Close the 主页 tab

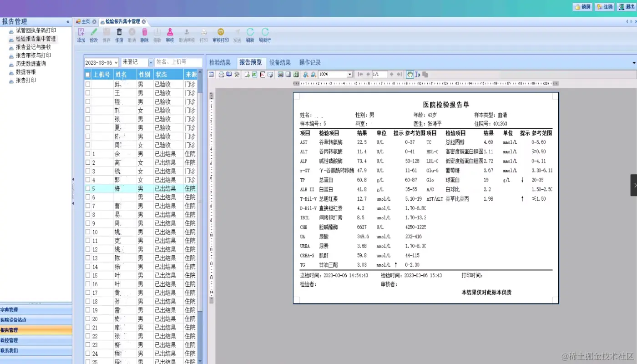(94, 21)
